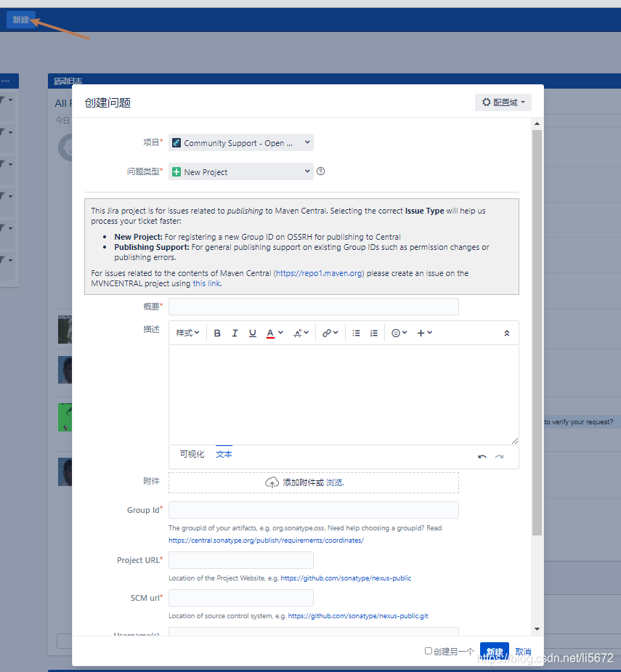Click the help question-mark icon beside issue type
621x672 pixels.
320,171
